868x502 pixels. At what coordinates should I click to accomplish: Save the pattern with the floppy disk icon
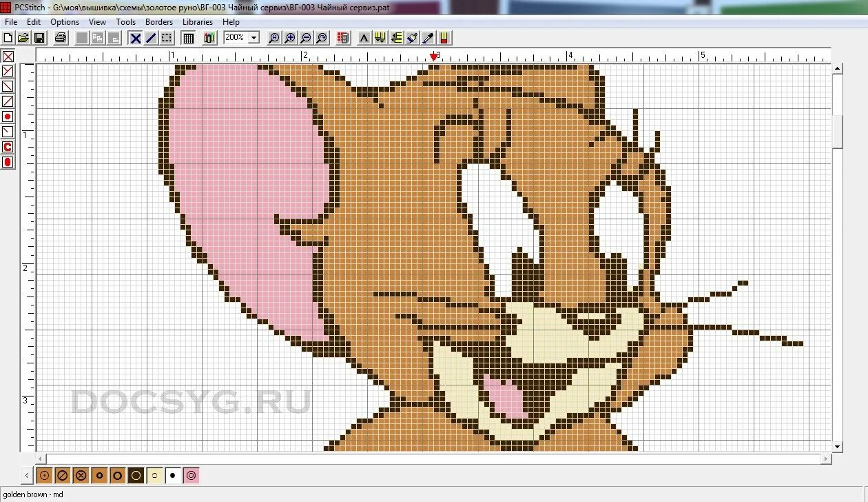click(39, 37)
